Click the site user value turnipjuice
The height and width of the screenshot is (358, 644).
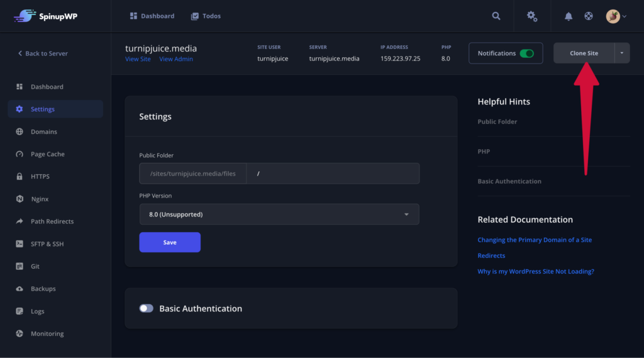tap(273, 59)
